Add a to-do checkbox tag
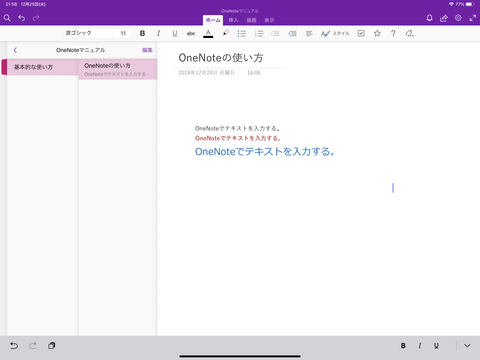This screenshot has height=360, width=480. click(361, 33)
